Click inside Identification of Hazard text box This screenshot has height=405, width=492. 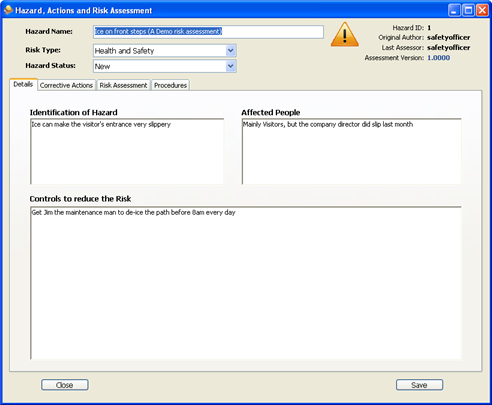point(127,151)
